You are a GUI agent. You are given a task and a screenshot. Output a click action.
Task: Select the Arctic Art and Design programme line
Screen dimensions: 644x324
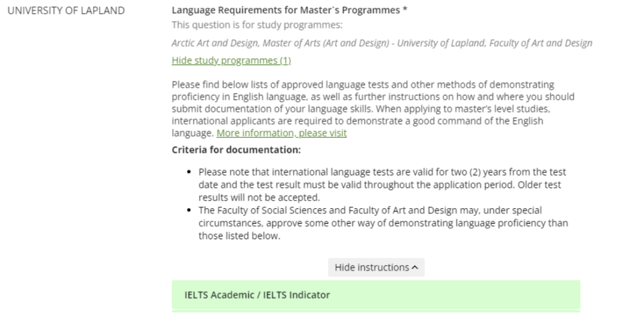pos(382,43)
